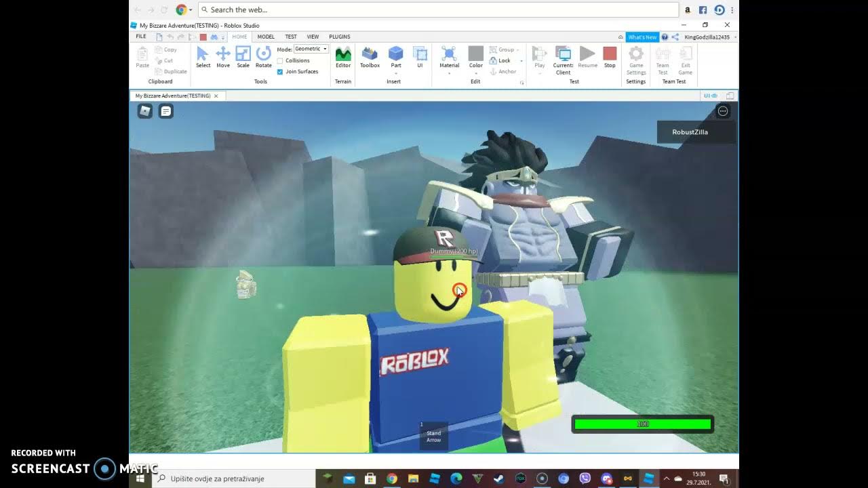Open Microsoft Edge from the taskbar
This screenshot has width=868, height=488.
tap(456, 479)
